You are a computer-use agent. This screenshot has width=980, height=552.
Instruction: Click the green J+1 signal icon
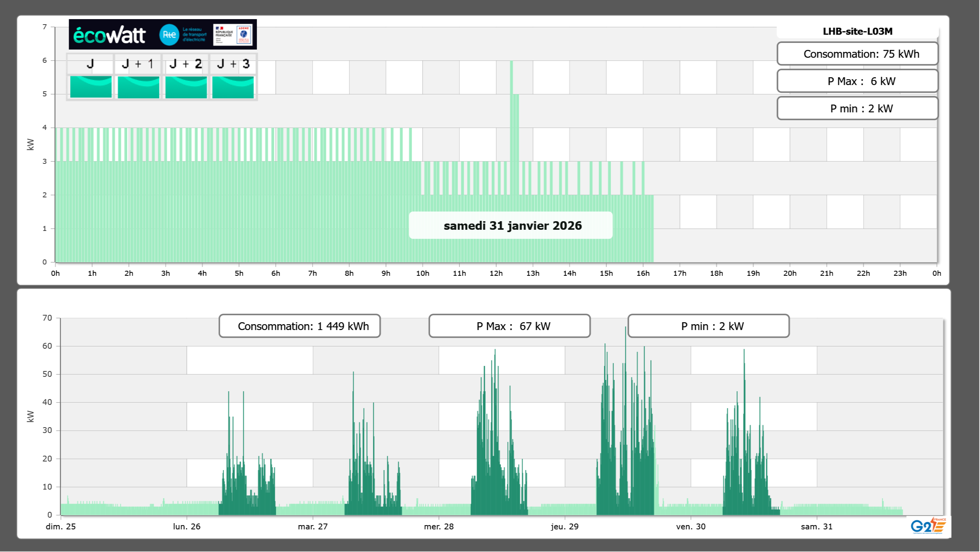tap(138, 87)
